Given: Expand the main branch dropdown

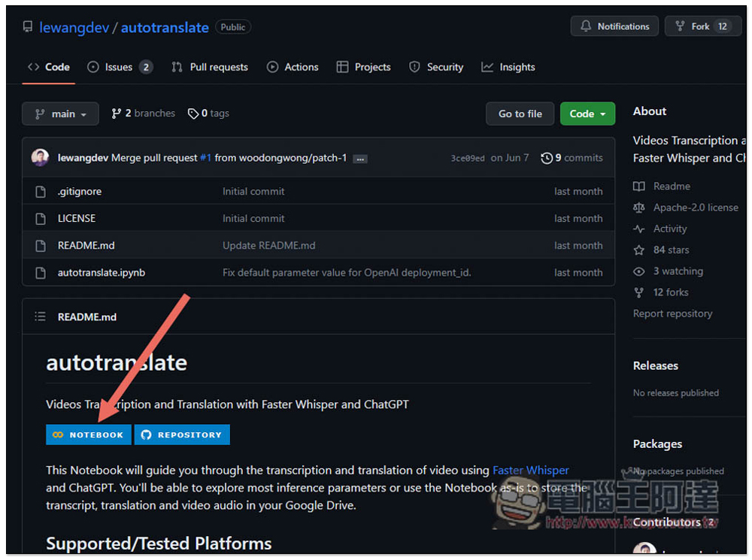Looking at the screenshot, I should point(60,114).
